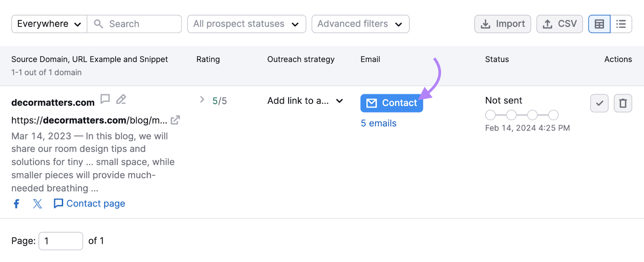Open the 5 emails link
Screen dimensions: 644x262
tap(378, 123)
